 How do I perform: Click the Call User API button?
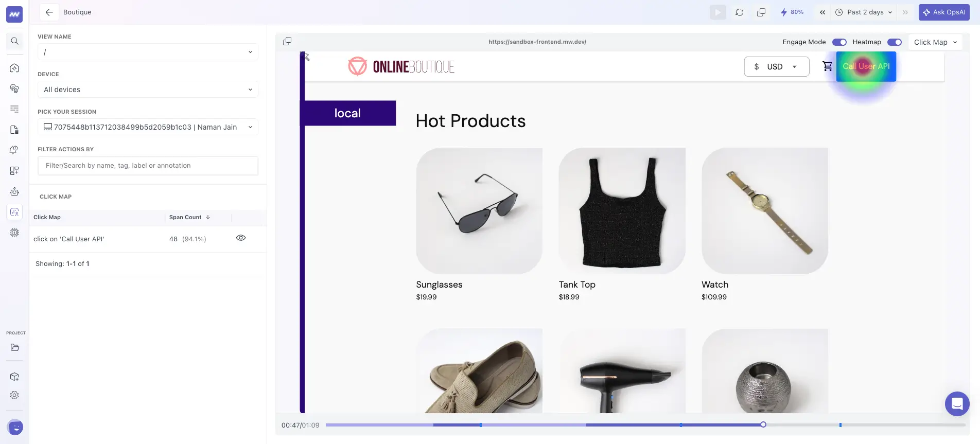pyautogui.click(x=866, y=66)
